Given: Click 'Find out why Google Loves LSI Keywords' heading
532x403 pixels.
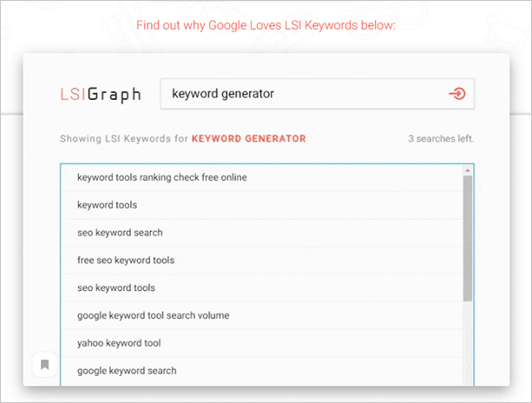Looking at the screenshot, I should [266, 24].
